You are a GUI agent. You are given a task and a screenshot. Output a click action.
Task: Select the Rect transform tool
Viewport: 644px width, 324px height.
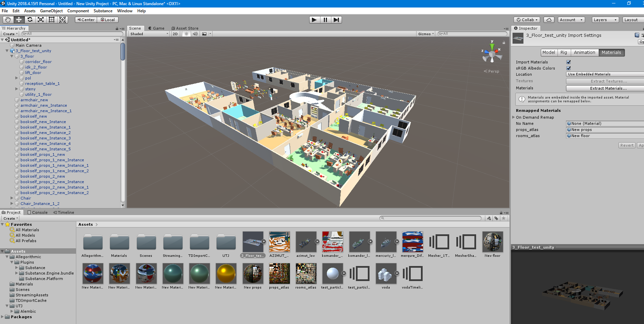point(51,20)
